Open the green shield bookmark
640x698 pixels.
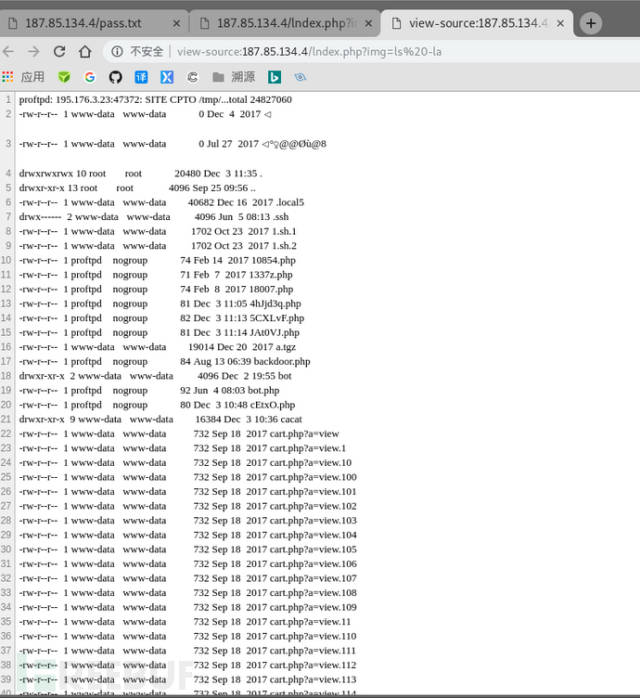pyautogui.click(x=64, y=77)
